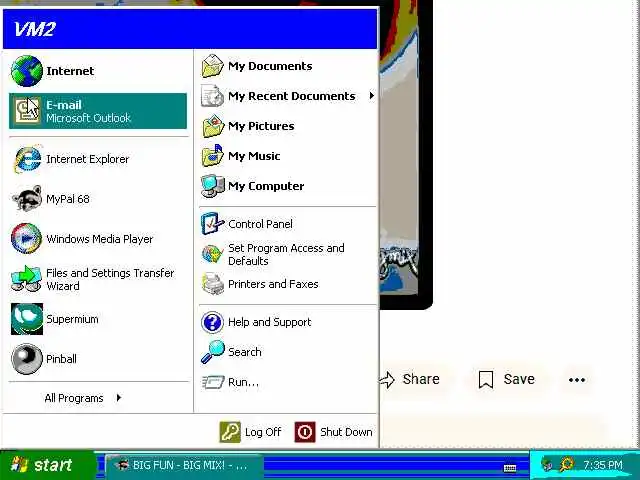This screenshot has width=640, height=480.
Task: Click 'My Music' text
Action: tap(254, 156)
